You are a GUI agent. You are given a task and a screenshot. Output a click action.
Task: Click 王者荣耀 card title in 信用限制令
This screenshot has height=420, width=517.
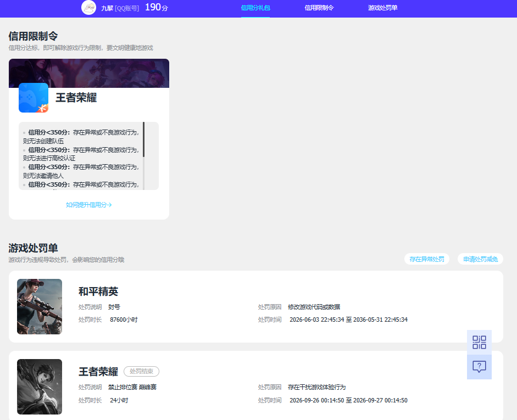coord(76,98)
